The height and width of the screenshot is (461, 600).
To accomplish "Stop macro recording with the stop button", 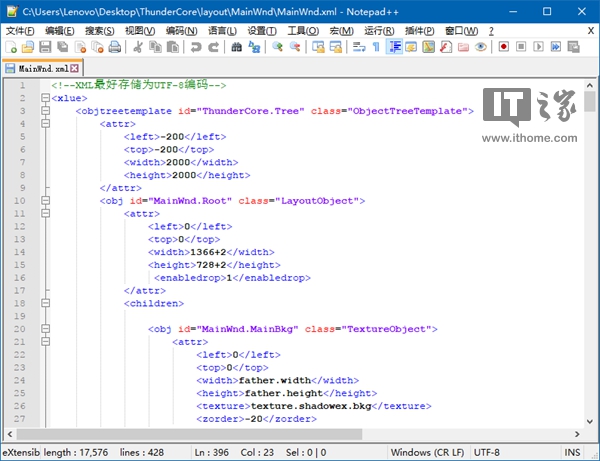I will point(521,47).
